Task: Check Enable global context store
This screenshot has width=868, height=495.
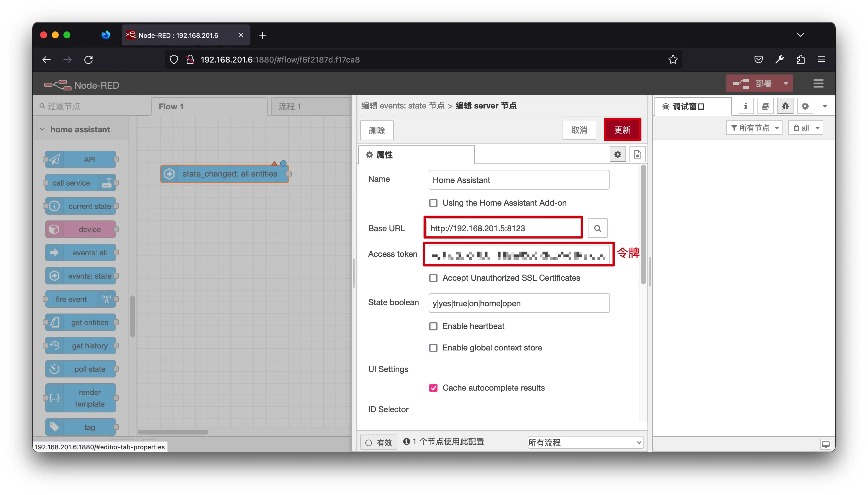Action: tap(433, 348)
